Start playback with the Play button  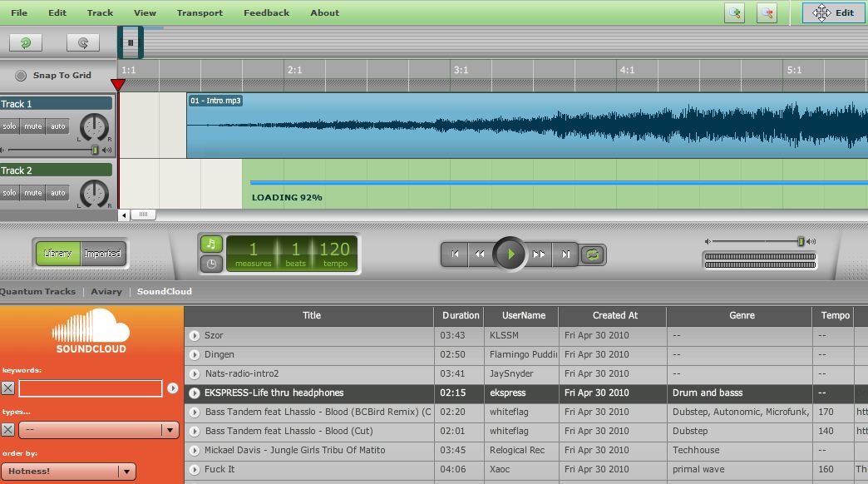coord(510,254)
